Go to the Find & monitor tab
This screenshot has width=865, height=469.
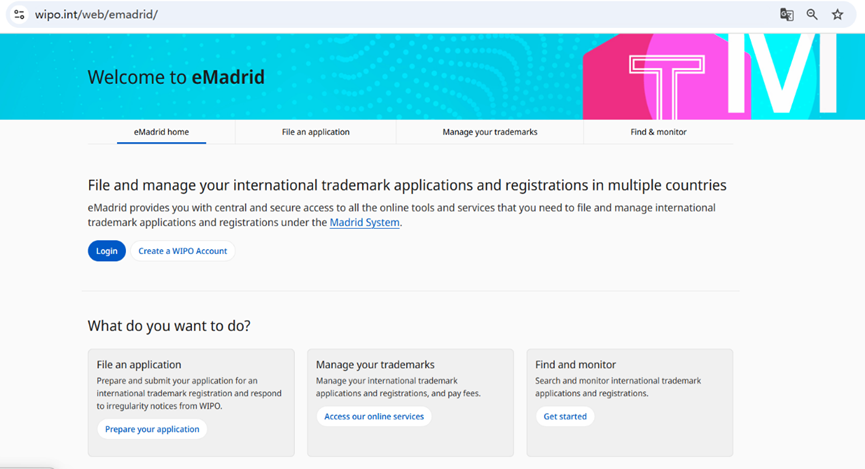pyautogui.click(x=658, y=132)
